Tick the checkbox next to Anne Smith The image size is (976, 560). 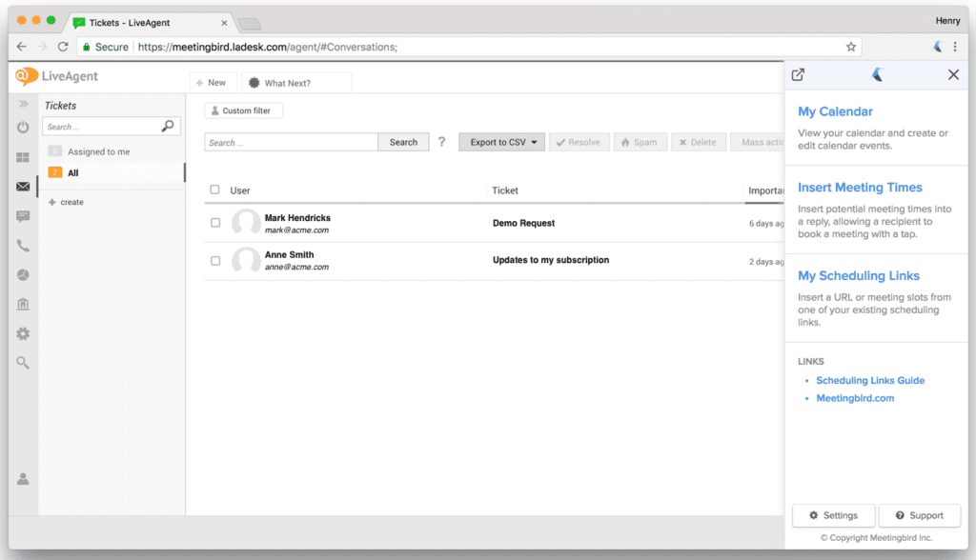coord(214,260)
